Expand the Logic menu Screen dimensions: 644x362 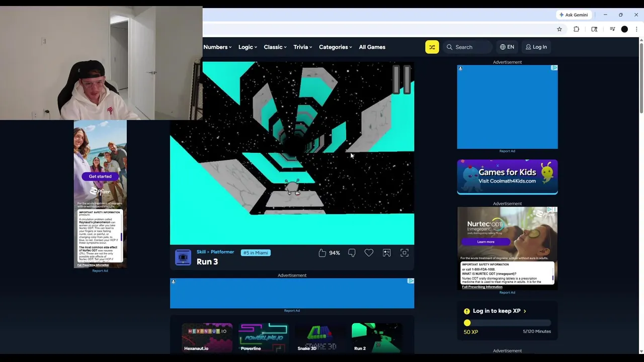tap(248, 47)
